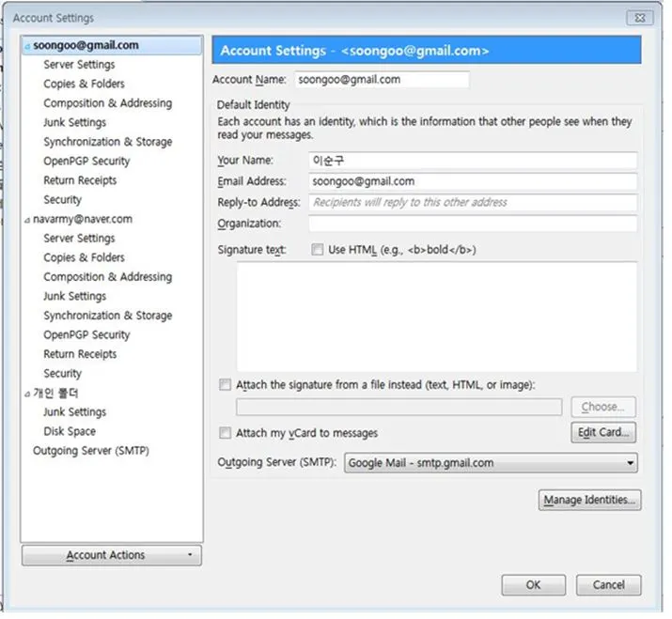Click the Reply-to Address input field
The width and height of the screenshot is (672, 619).
coord(473,202)
